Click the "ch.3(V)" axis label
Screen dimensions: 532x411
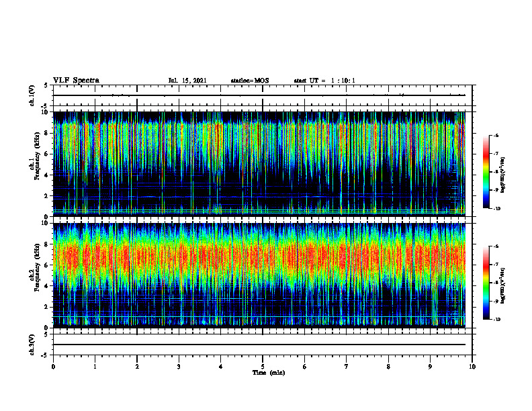[32, 345]
